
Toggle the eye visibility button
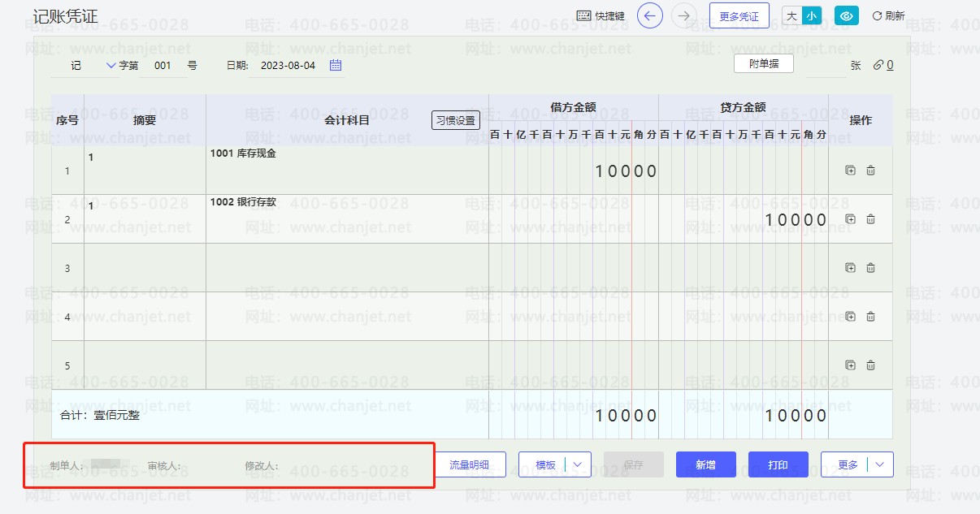[846, 15]
